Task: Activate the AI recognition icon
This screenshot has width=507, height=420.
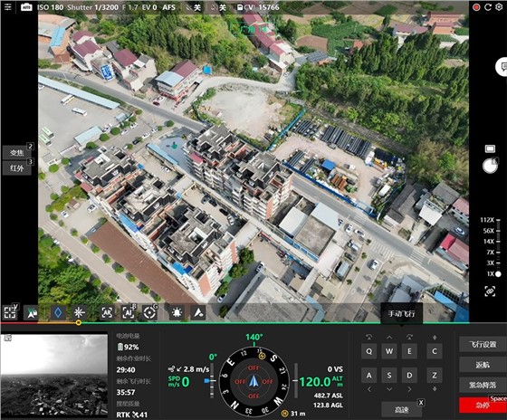Action: pos(129,312)
